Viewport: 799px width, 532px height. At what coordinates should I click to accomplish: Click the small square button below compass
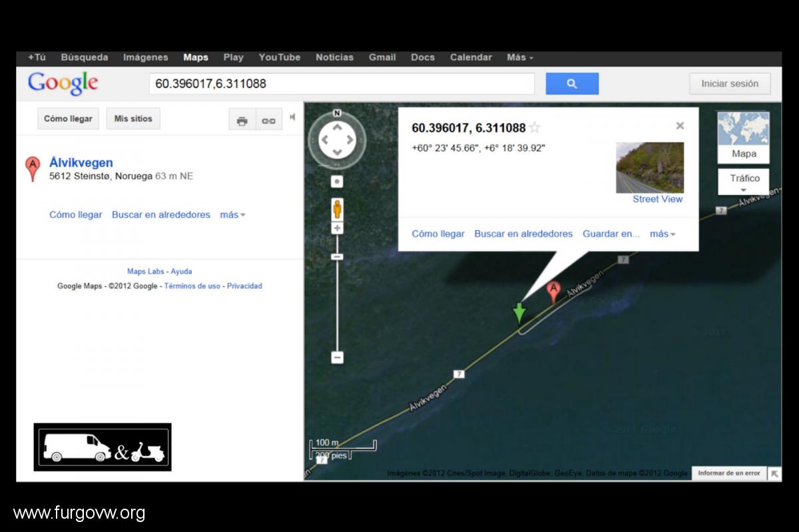(338, 182)
